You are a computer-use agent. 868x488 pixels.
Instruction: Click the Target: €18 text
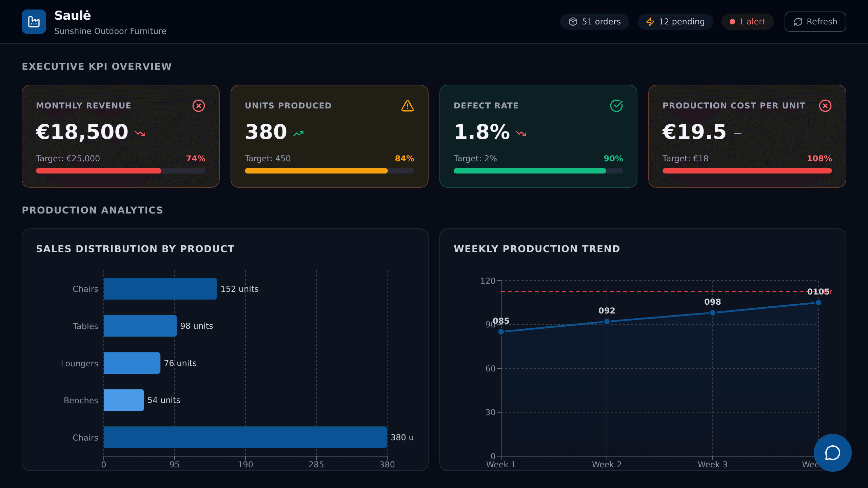[x=686, y=159]
